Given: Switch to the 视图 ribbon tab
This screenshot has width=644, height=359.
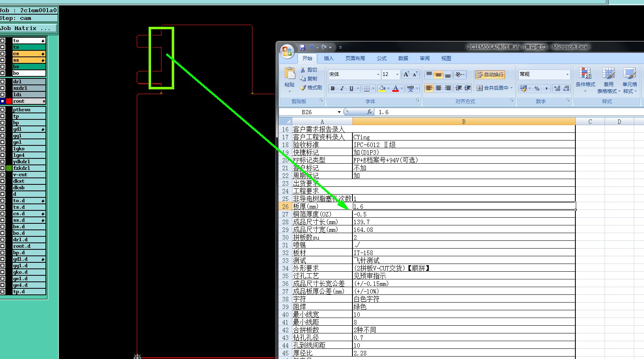Looking at the screenshot, I should pyautogui.click(x=446, y=58).
